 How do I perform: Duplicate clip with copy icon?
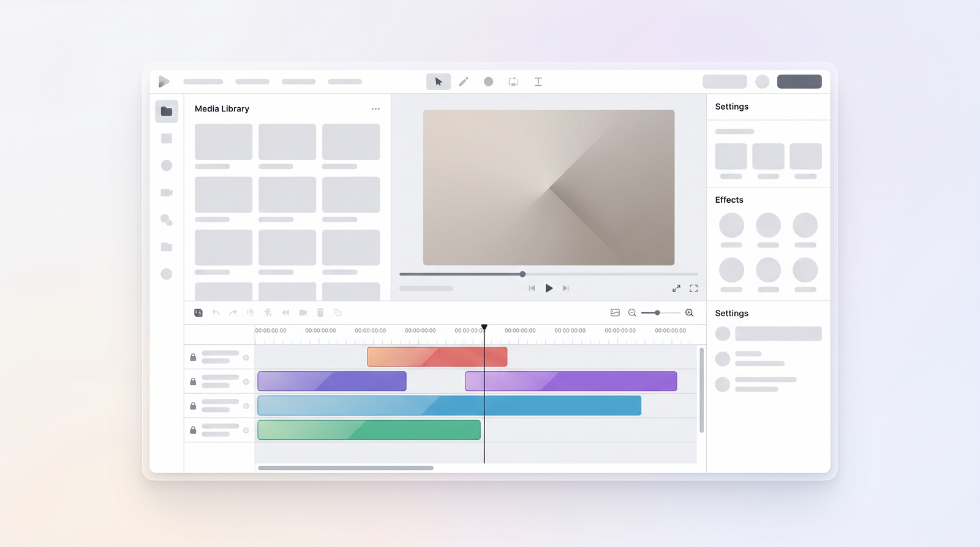[x=337, y=312]
